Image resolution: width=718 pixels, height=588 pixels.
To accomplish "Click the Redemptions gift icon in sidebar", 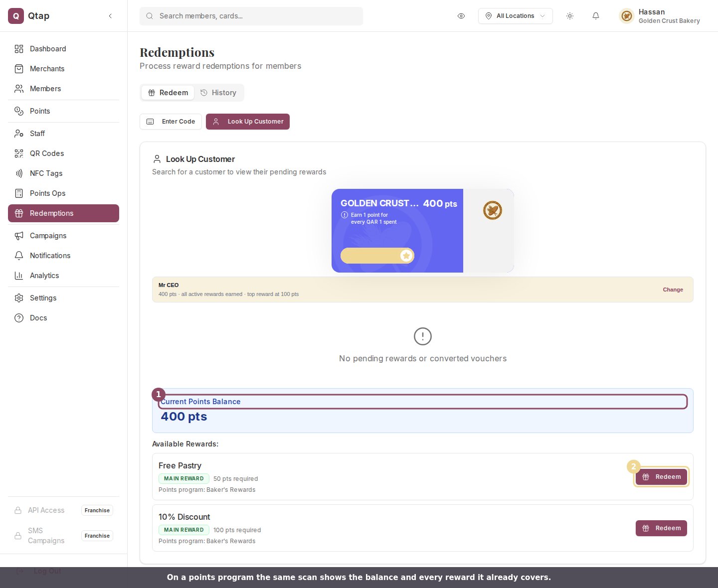I will pos(19,213).
